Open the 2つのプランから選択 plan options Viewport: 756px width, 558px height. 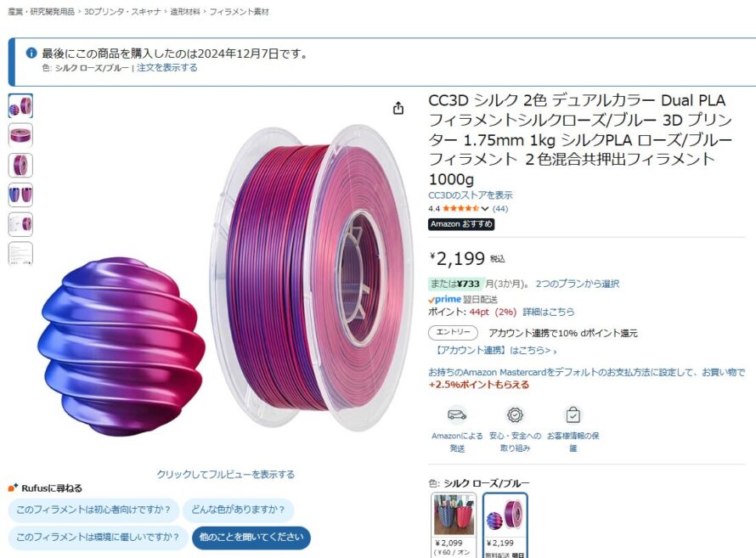click(577, 284)
